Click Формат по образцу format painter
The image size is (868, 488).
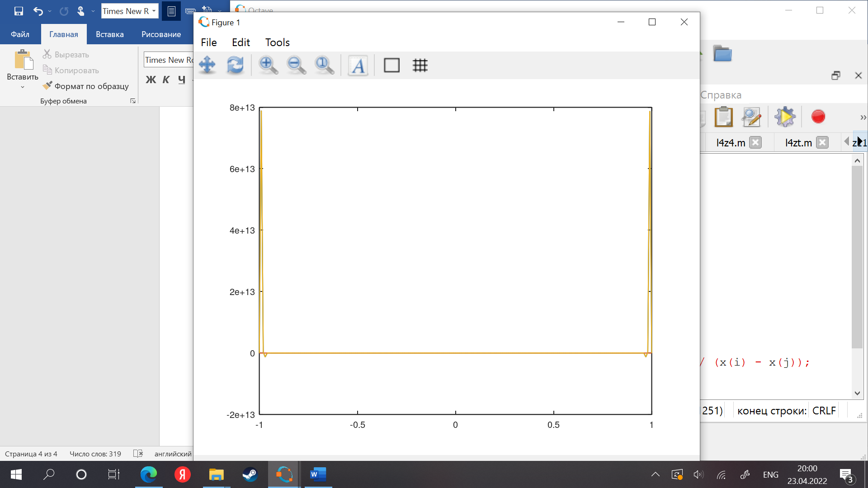[x=86, y=86]
